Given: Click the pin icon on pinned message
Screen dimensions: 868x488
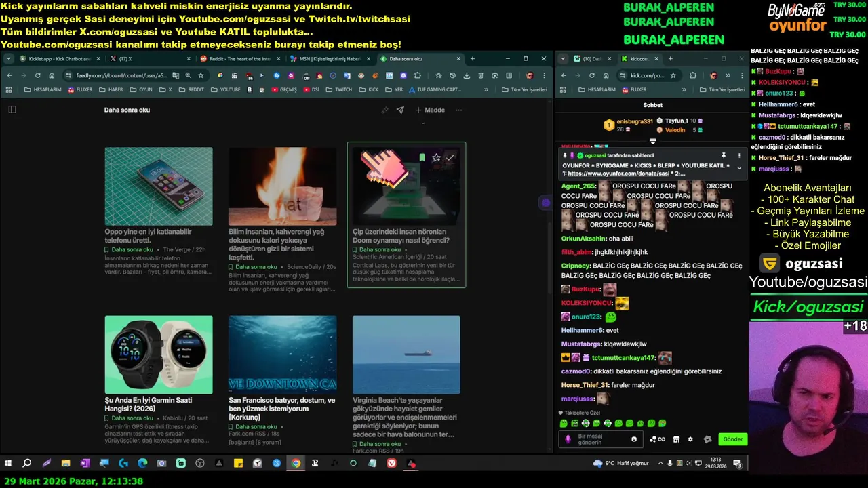Looking at the screenshot, I should pos(724,155).
